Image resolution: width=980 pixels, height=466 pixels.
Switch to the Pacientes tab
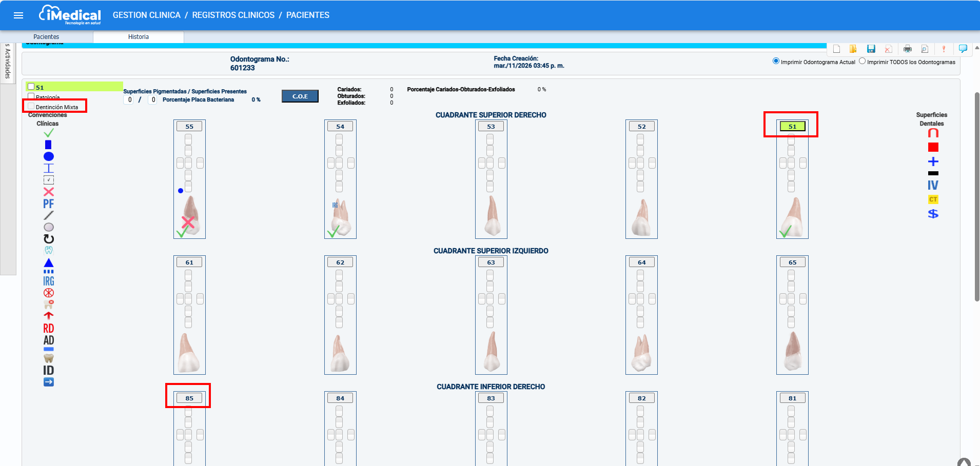pyautogui.click(x=46, y=37)
